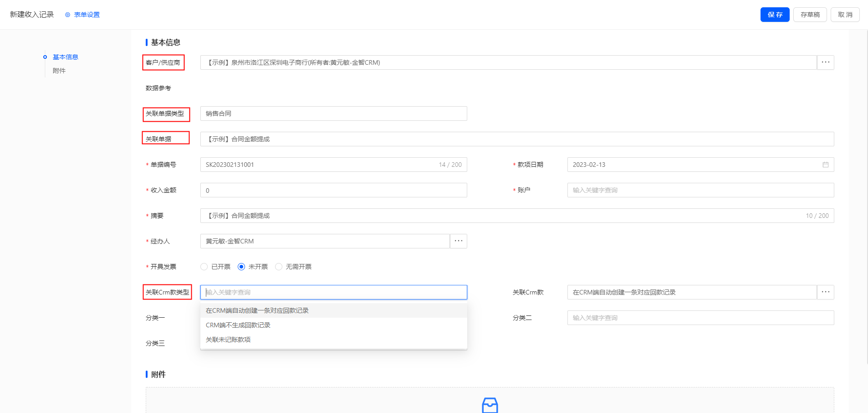
Task: Click the 存草稿 button
Action: click(810, 15)
